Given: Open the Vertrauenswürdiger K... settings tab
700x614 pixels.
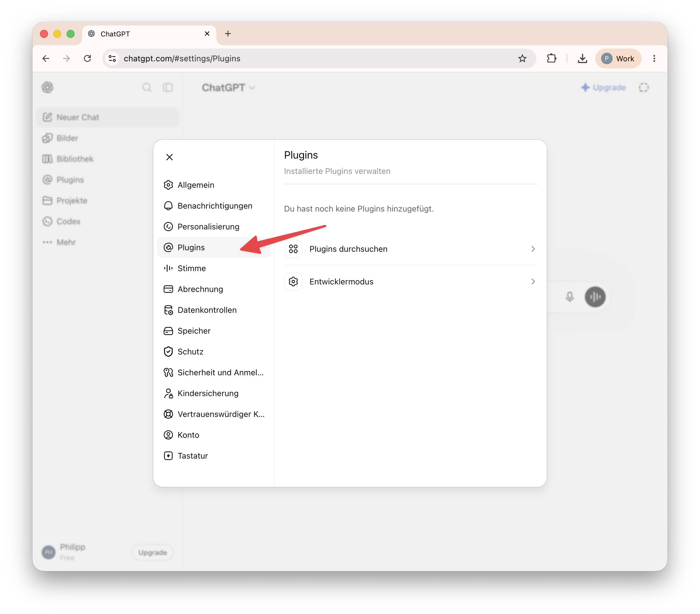Looking at the screenshot, I should click(x=213, y=414).
